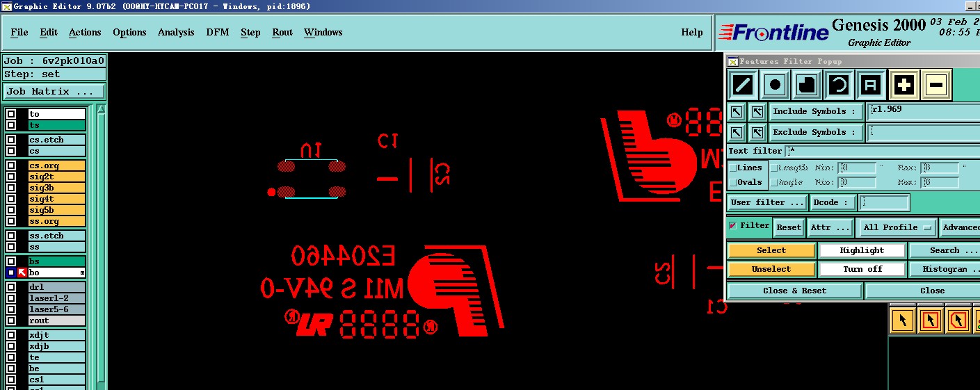Image resolution: width=980 pixels, height=390 pixels.
Task: Toggle display box of layer cs.etch
Action: [11, 140]
